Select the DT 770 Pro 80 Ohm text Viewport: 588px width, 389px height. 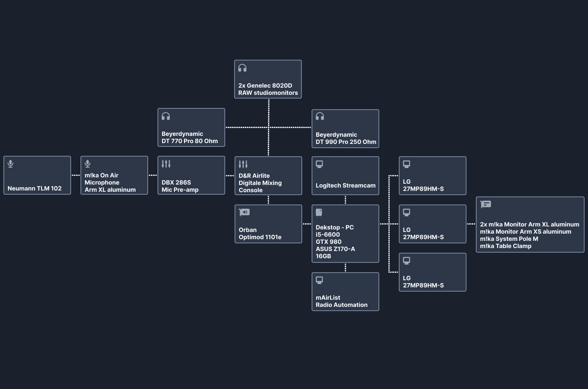(x=190, y=141)
